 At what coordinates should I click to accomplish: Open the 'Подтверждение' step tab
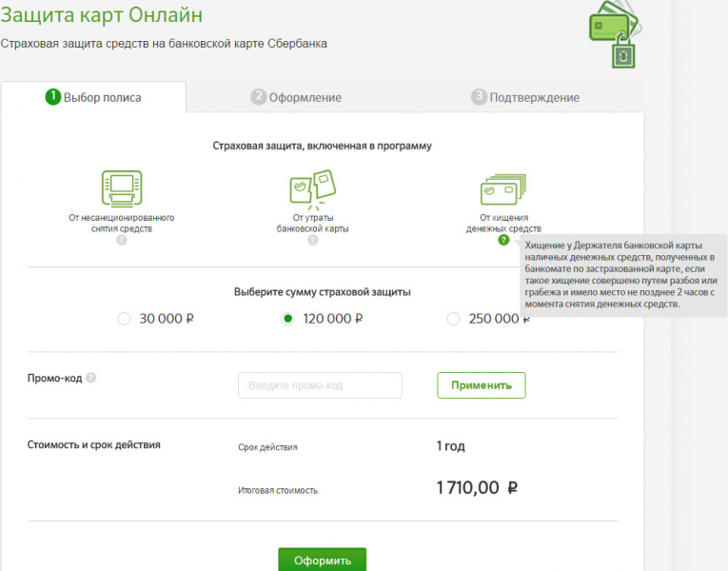(525, 97)
